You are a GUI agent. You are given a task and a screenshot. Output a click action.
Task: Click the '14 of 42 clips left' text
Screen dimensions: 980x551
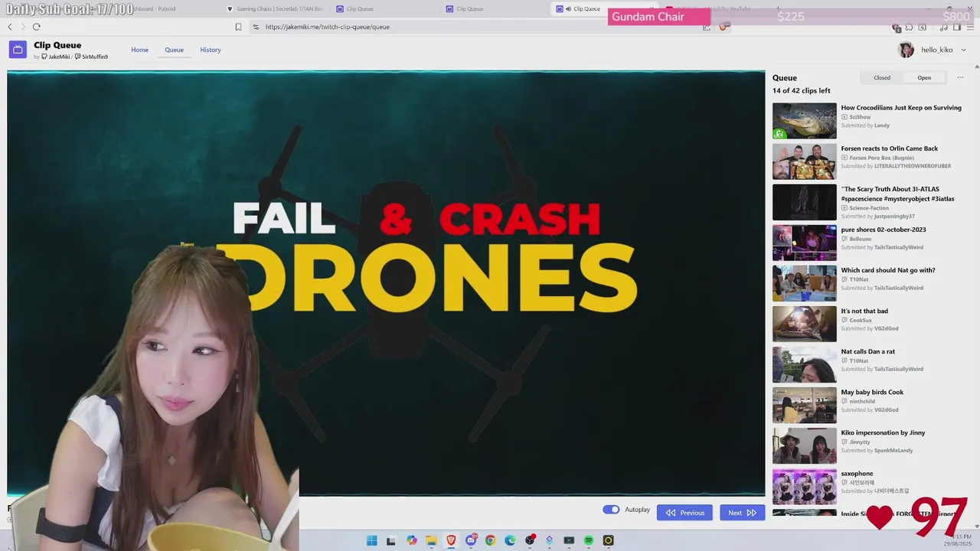click(801, 91)
